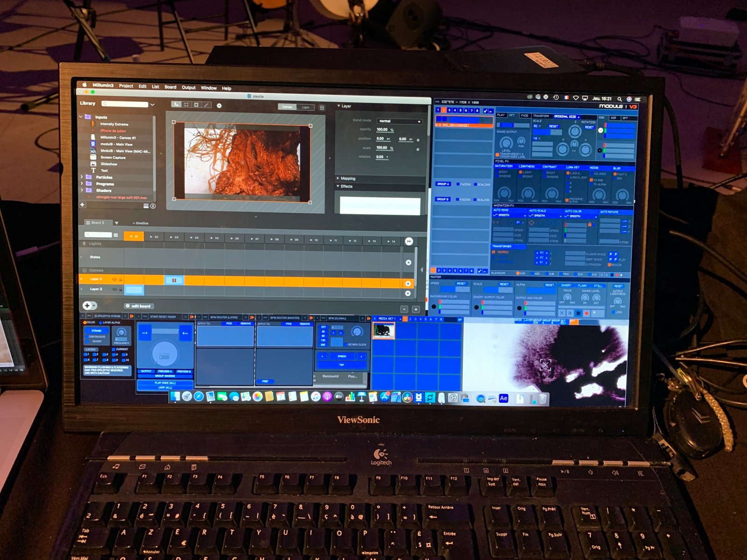
Task: Open the Spotlight search icon in menu bar
Action: point(620,99)
